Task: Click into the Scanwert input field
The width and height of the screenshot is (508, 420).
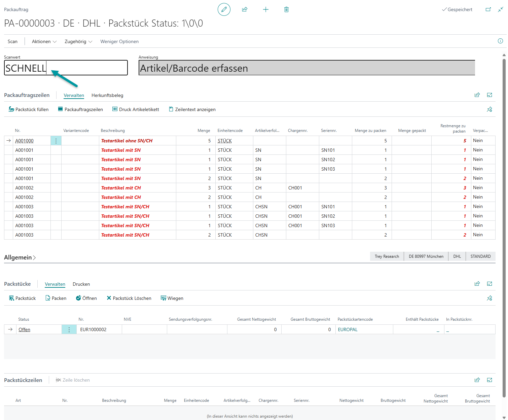Action: pyautogui.click(x=84, y=68)
